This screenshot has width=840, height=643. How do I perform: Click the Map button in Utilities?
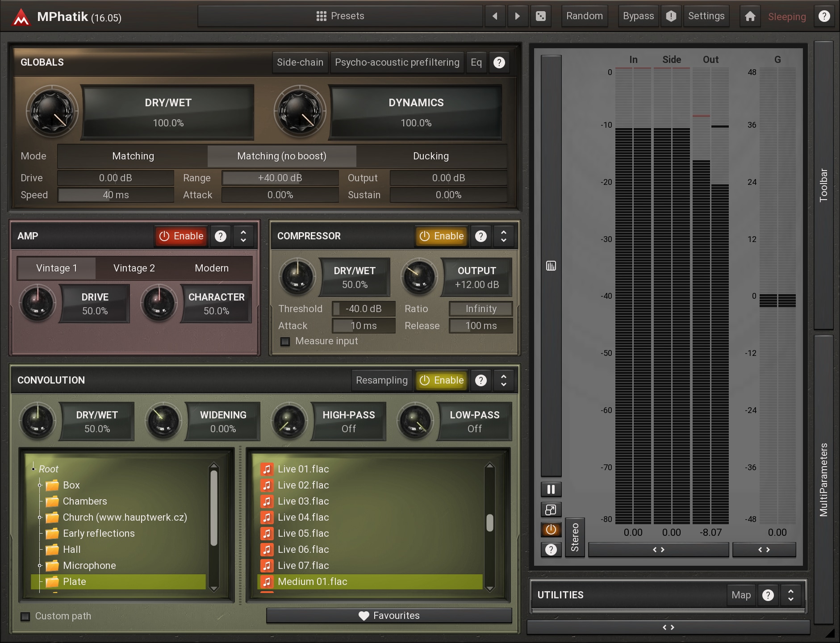pyautogui.click(x=741, y=595)
